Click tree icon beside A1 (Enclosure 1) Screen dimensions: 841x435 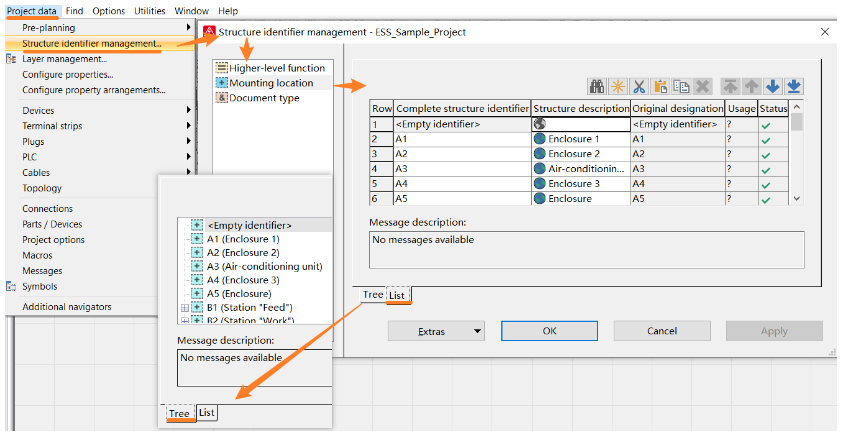tap(197, 239)
